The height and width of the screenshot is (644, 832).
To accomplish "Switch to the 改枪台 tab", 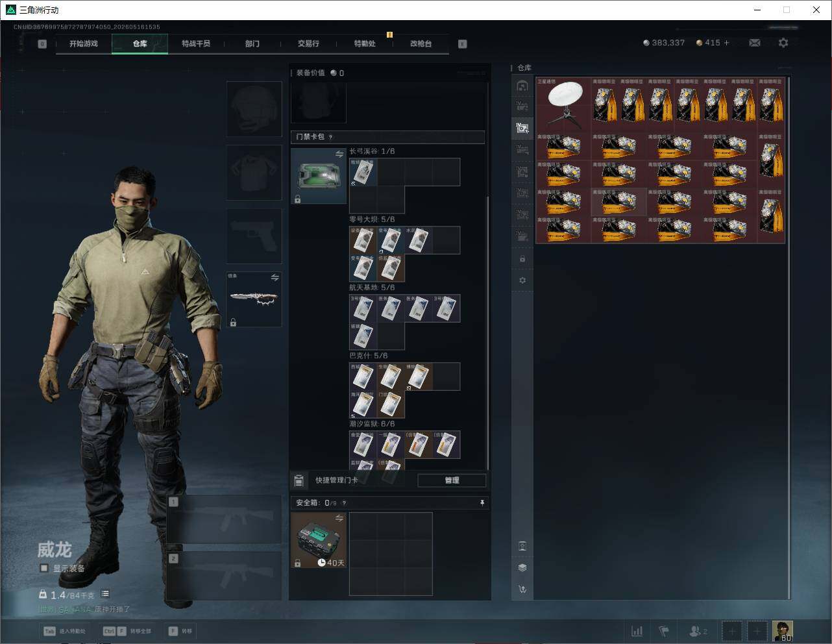I will pyautogui.click(x=421, y=43).
